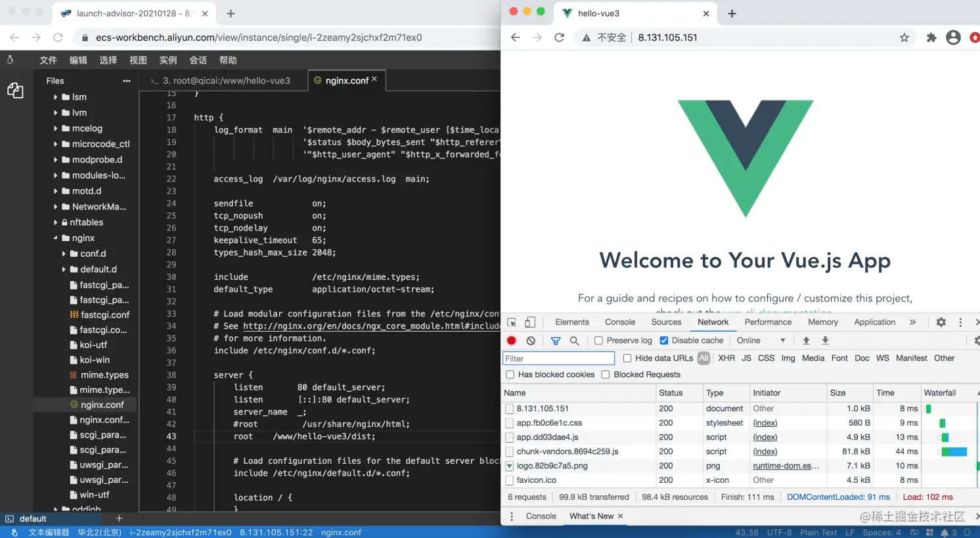Open the Files explorer icon in workbench sidebar
This screenshot has width=980, height=538.
coord(15,90)
